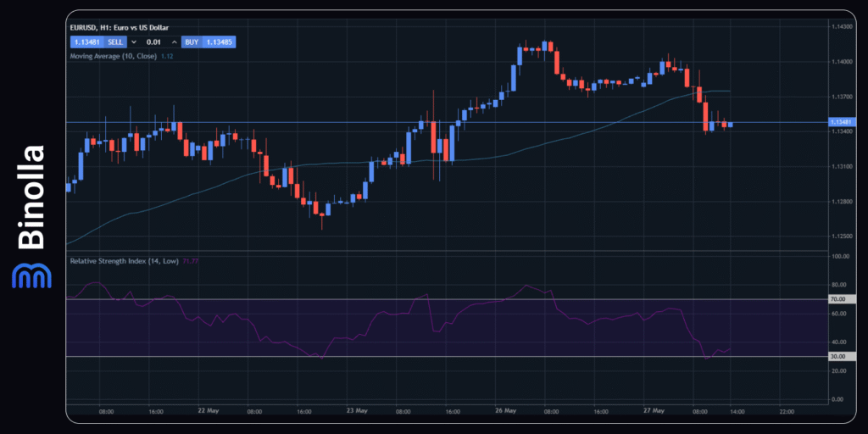Decrease trade volume with down chevron
Image resolution: width=868 pixels, height=434 pixels.
click(x=134, y=42)
